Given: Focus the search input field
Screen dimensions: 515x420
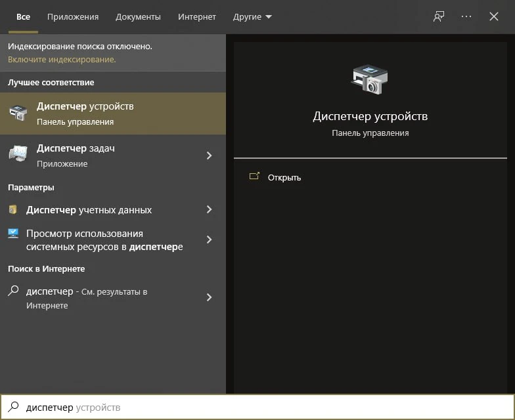Looking at the screenshot, I should point(257,407).
